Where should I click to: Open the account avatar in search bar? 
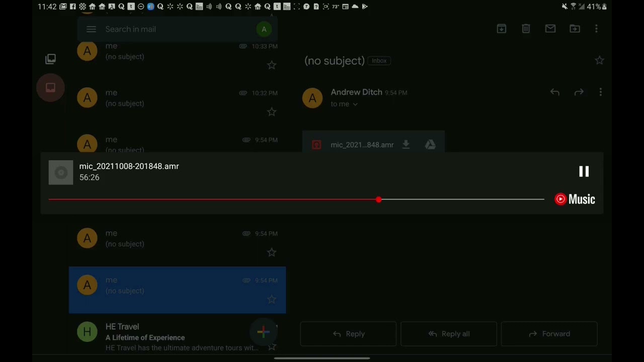click(264, 29)
